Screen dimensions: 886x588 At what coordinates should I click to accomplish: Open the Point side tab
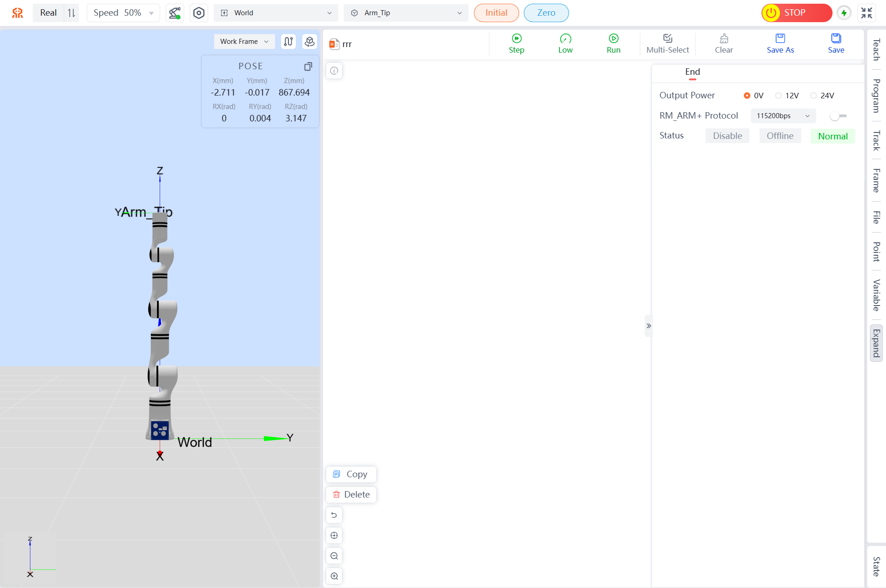click(876, 252)
